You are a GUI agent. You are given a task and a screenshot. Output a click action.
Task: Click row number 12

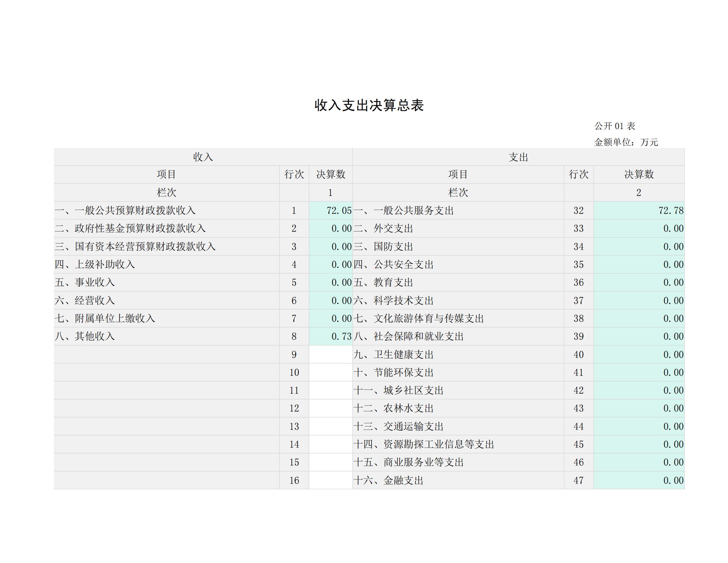point(294,408)
